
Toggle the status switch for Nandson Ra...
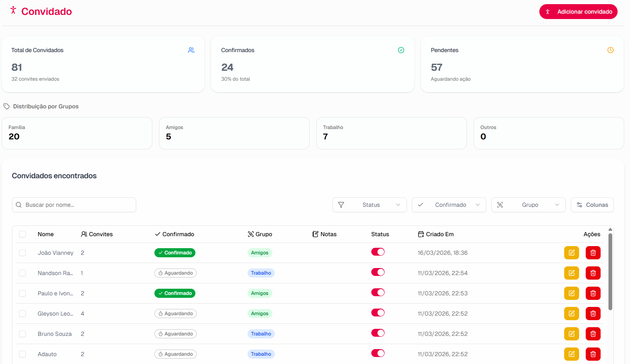[378, 272]
